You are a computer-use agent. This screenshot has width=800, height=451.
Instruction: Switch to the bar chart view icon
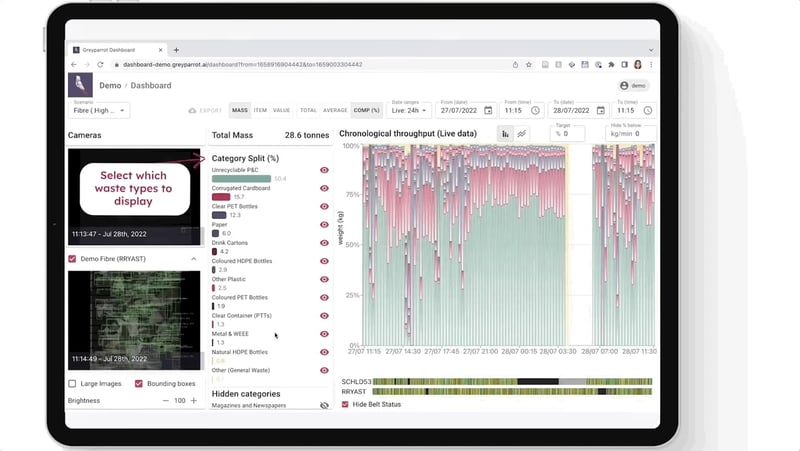[x=505, y=134]
